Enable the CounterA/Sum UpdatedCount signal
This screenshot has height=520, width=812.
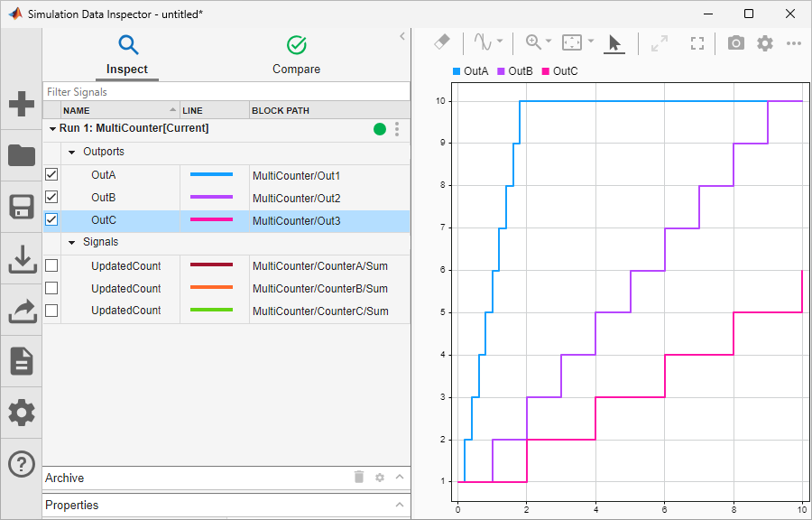51,265
